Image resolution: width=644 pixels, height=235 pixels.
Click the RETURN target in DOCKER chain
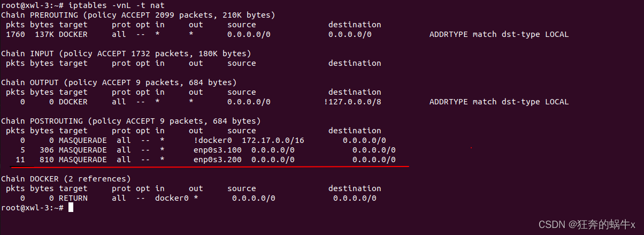[73, 198]
